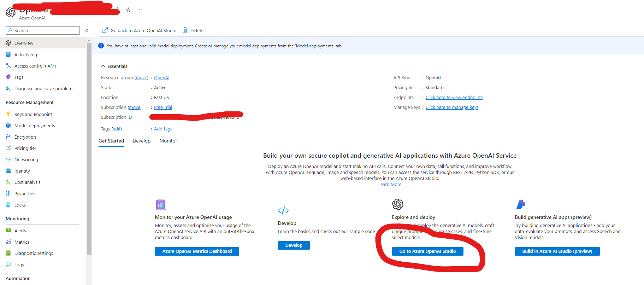The height and width of the screenshot is (285, 644).
Task: Open Activity log from its notebook icon
Action: click(x=8, y=54)
